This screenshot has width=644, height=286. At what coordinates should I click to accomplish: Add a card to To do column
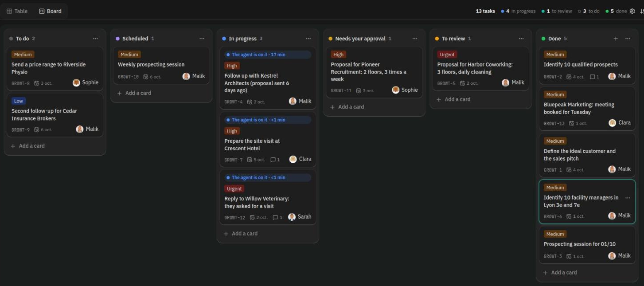point(27,146)
